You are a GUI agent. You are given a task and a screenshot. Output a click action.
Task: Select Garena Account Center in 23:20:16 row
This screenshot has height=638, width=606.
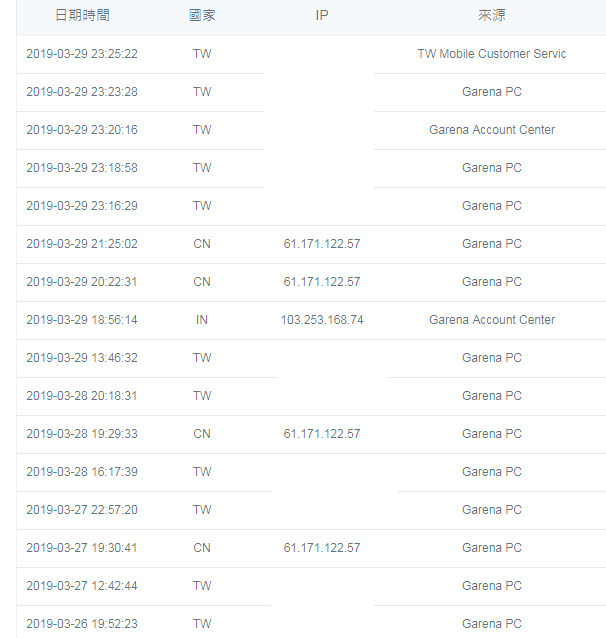[x=492, y=130]
